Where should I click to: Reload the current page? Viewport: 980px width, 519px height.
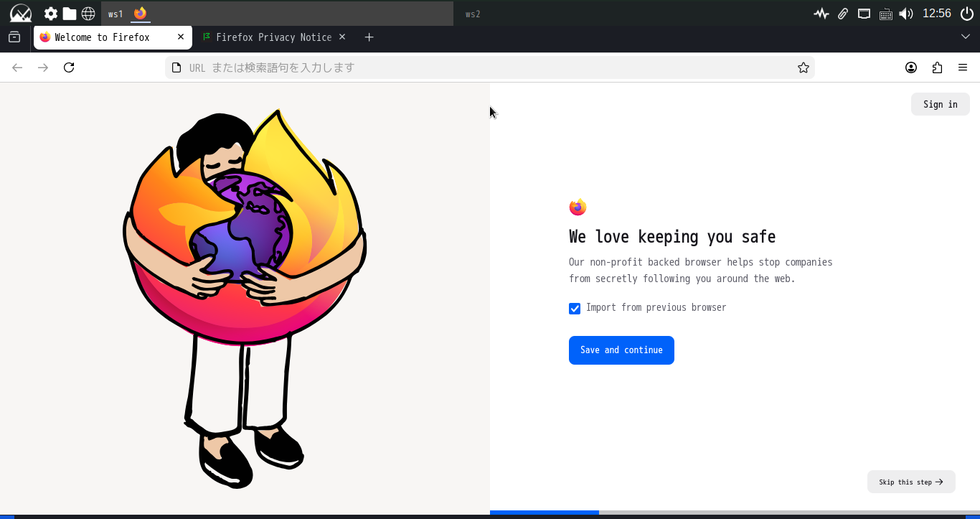(69, 67)
